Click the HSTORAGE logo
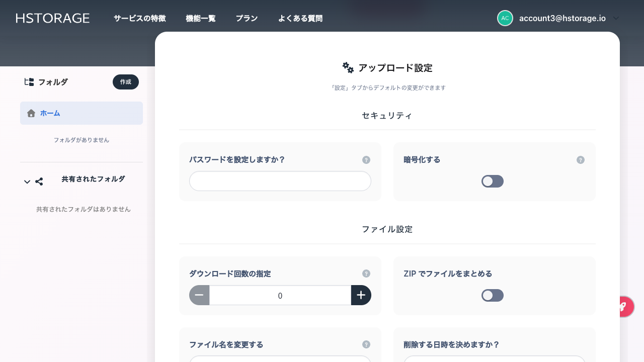This screenshot has height=362, width=644. point(53,18)
